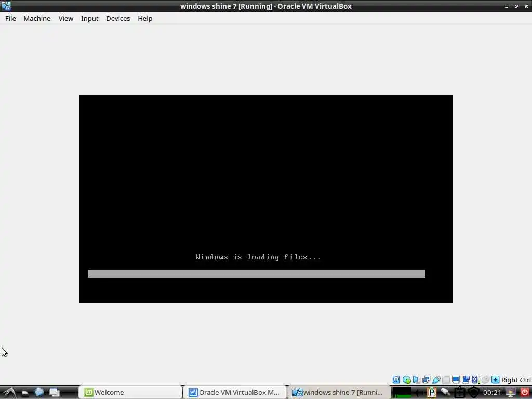Click the 'Windows is loading files...' text

258,257
